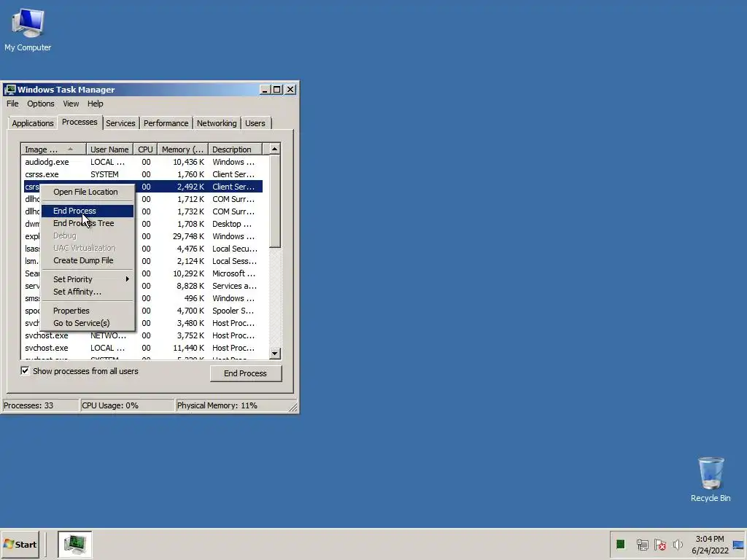The width and height of the screenshot is (747, 560).
Task: Click the Local Secu... description cell
Action: click(x=234, y=249)
